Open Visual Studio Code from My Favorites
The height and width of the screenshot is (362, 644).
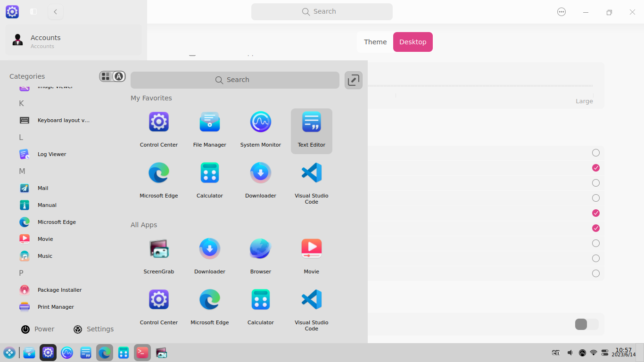[x=311, y=179]
